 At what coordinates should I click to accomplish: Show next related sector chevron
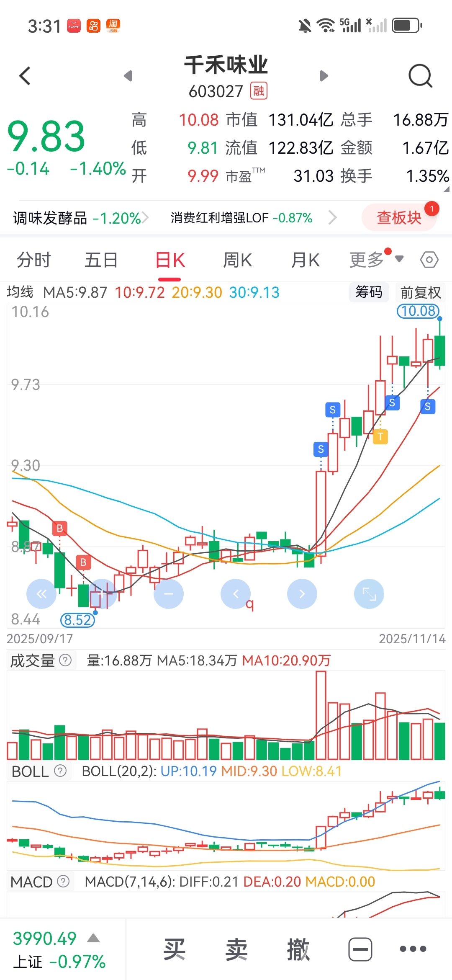(333, 218)
